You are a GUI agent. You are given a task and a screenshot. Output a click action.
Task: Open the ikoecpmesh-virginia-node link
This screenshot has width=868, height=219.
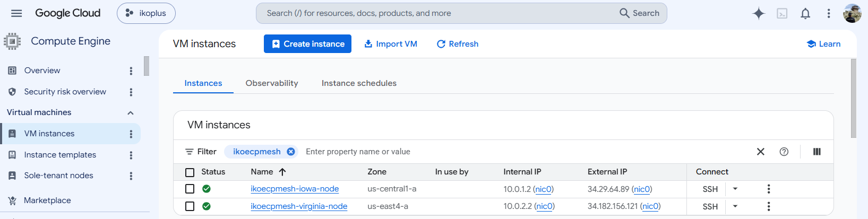(x=299, y=206)
